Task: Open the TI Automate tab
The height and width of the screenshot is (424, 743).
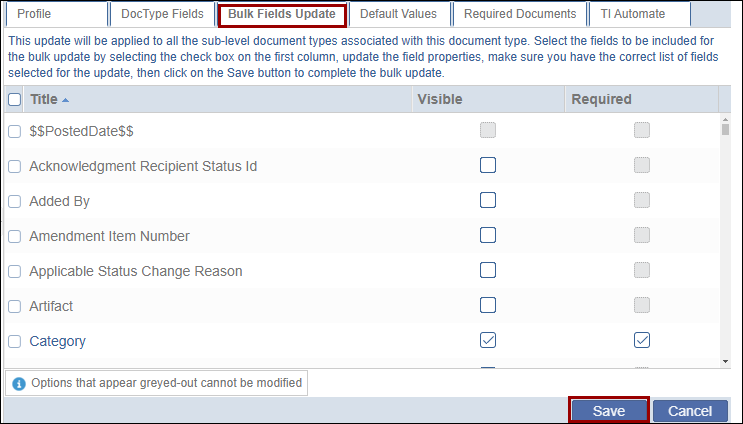Action: point(633,14)
